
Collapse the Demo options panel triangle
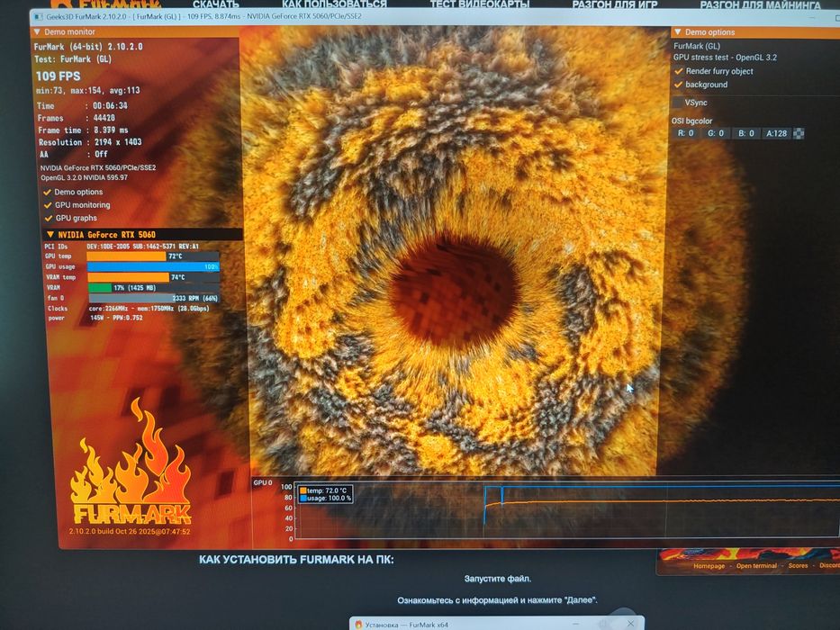click(678, 32)
